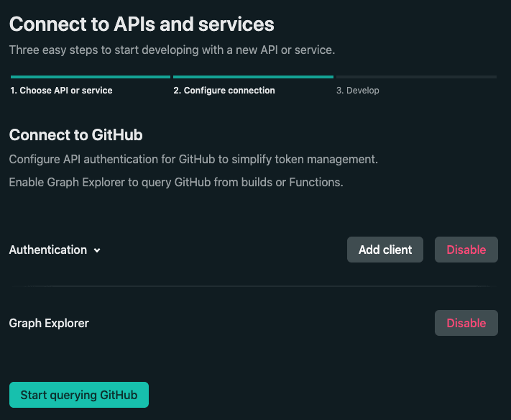Click the Connect to APIs and services title
This screenshot has height=420, width=511.
pos(142,24)
